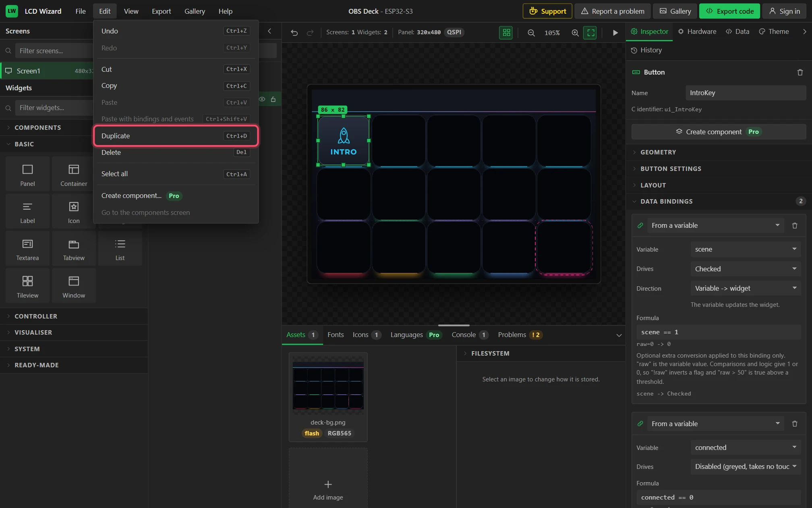Add the Icon widget
812x508 pixels.
74,212
